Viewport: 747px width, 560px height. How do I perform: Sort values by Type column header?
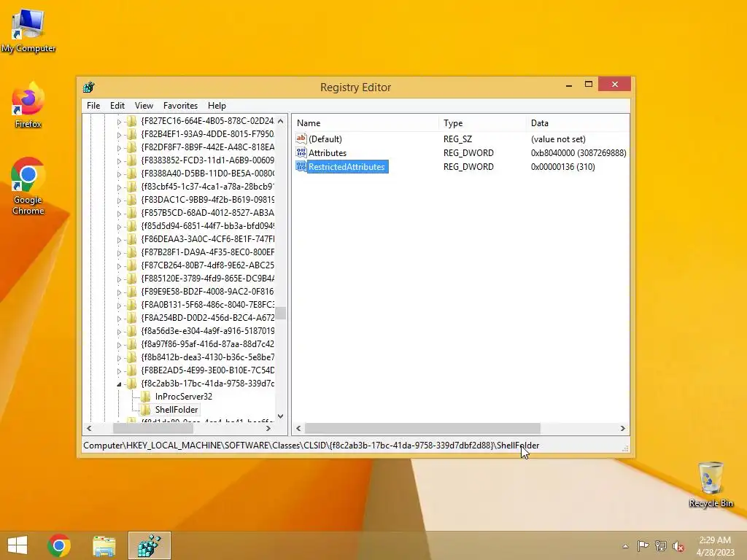tap(482, 122)
